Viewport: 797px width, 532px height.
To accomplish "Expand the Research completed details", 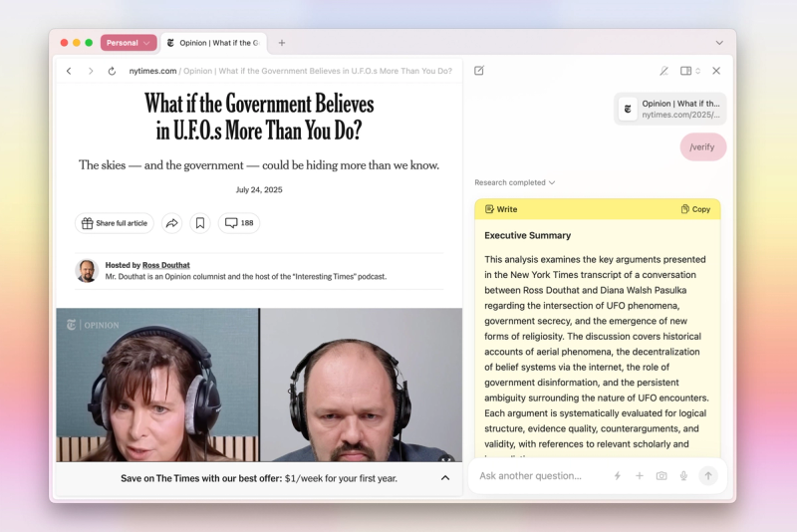I will click(514, 182).
